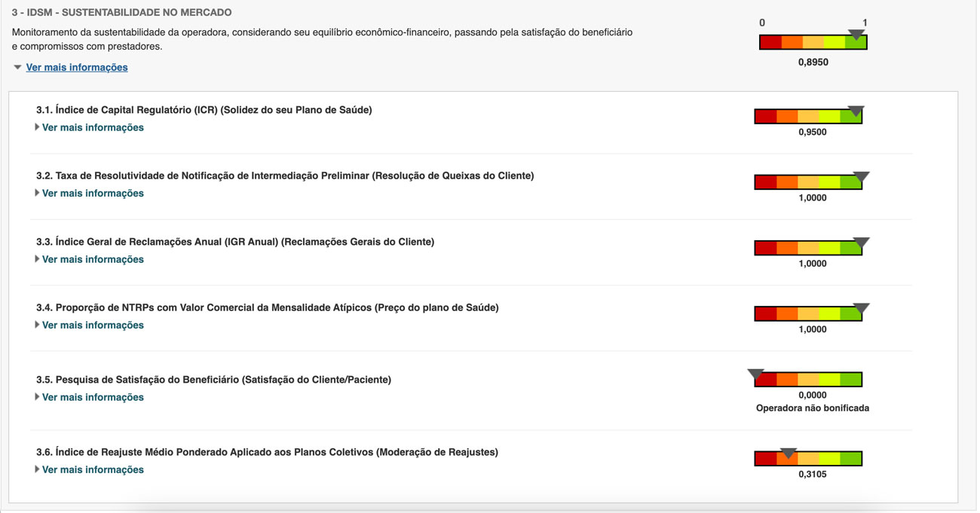The height and width of the screenshot is (513, 980).
Task: Click the "1,0000" value in row 3.4
Action: pos(813,329)
